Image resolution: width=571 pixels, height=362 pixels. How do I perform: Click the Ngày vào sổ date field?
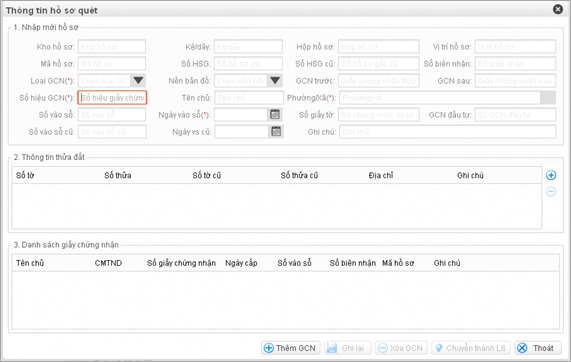tap(241, 115)
